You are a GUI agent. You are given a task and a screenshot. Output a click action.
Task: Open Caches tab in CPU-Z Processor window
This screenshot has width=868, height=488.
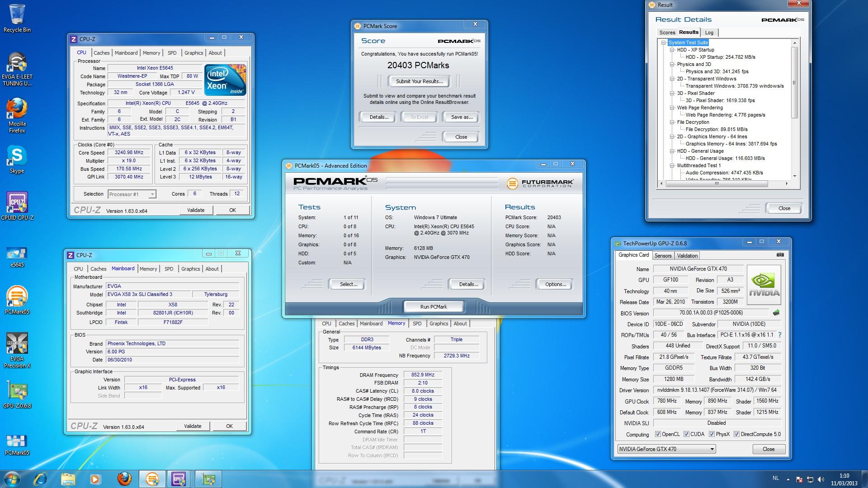pyautogui.click(x=102, y=53)
